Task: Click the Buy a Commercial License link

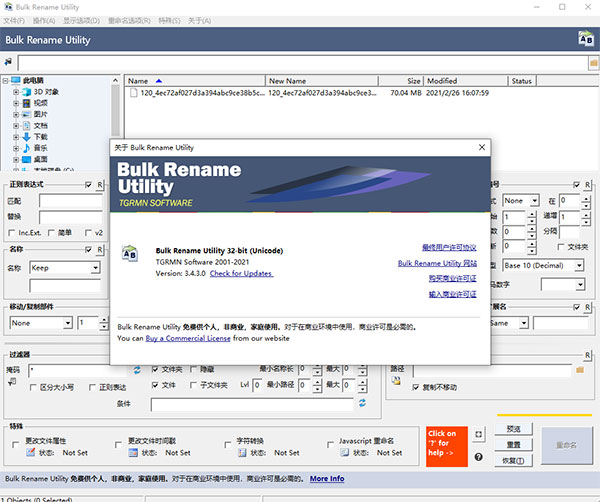Action: tap(188, 338)
